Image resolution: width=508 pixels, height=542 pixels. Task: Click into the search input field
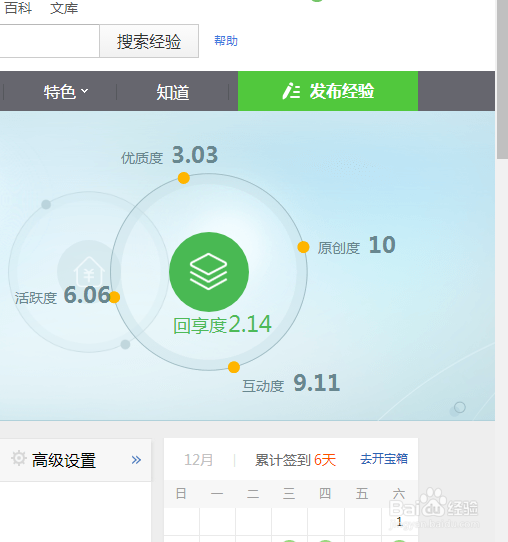[x=49, y=41]
